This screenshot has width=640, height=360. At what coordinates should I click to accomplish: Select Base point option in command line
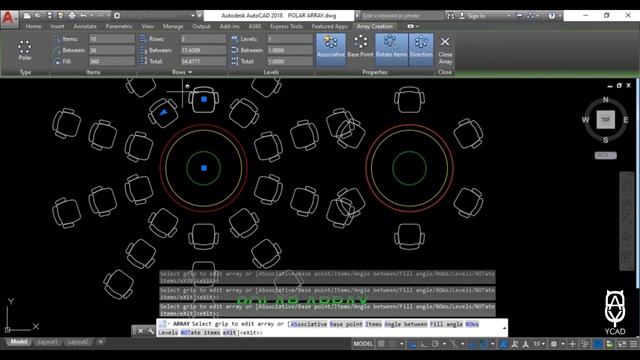coord(346,324)
